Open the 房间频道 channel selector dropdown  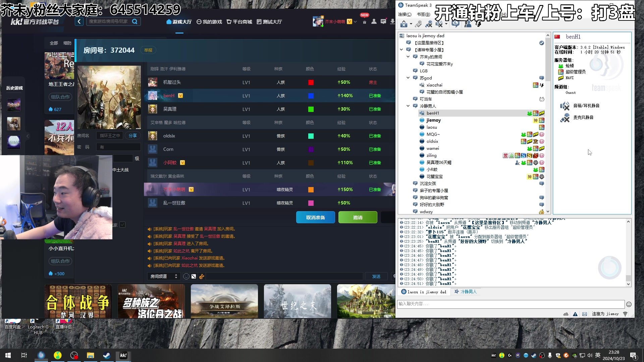coord(164,276)
